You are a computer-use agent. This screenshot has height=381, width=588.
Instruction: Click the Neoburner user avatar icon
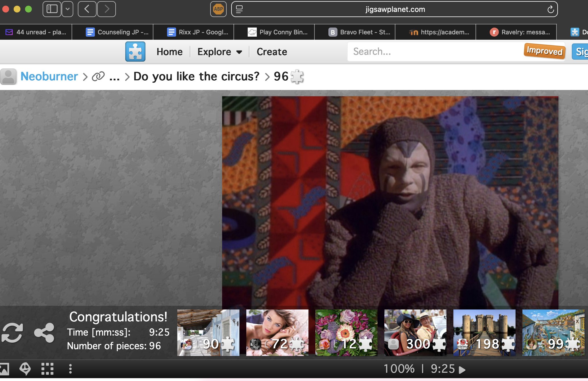[x=8, y=76]
